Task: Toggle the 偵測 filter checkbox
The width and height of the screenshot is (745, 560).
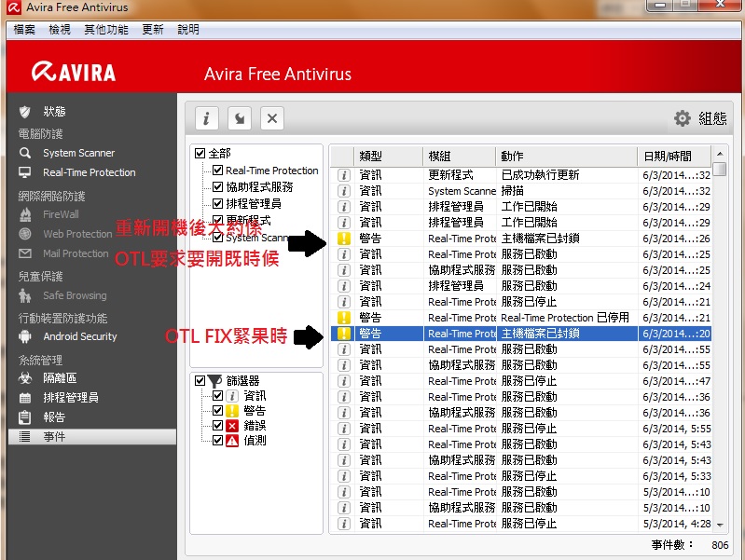Action: tap(217, 441)
